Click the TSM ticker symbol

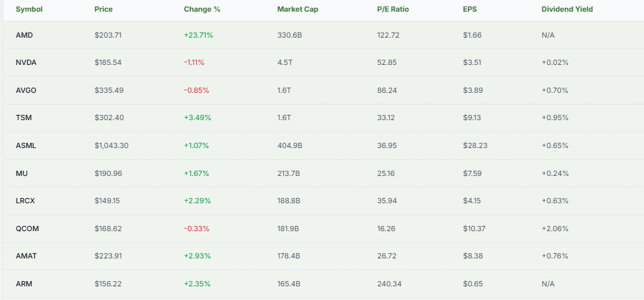coord(24,118)
